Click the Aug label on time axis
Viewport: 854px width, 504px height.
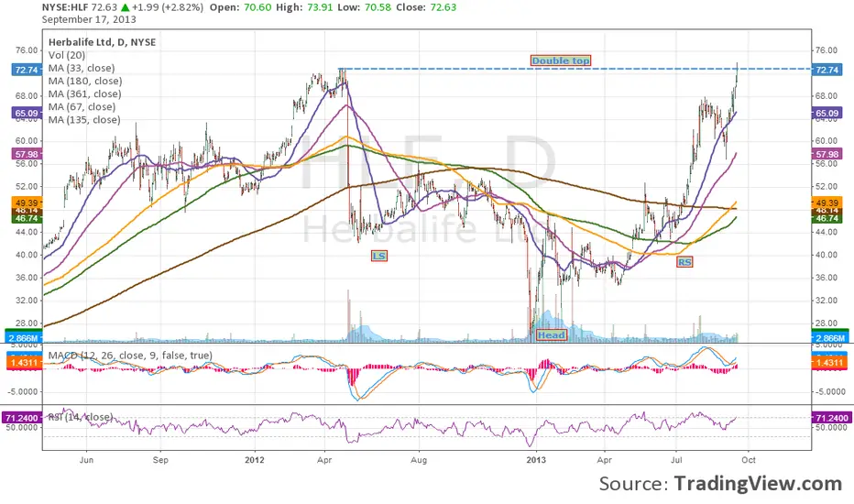tap(419, 460)
